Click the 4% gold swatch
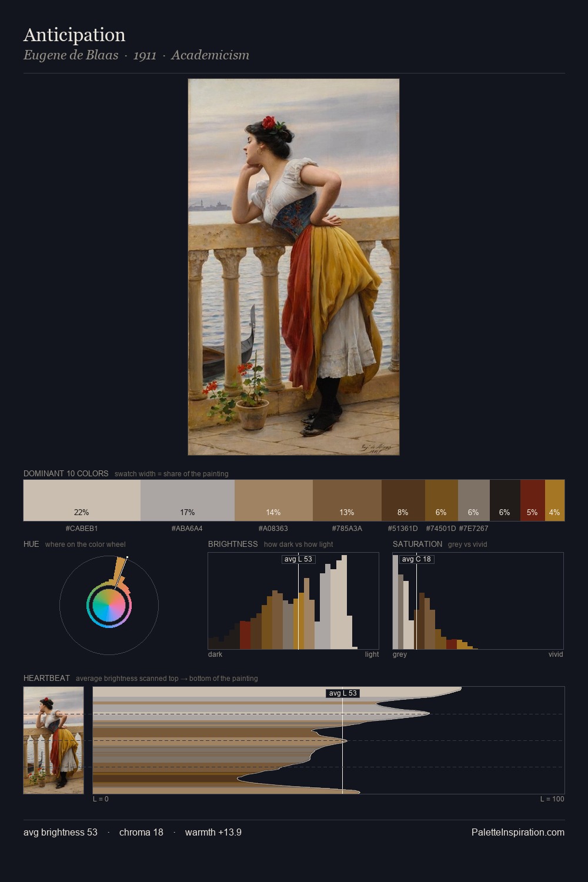588x882 pixels. pyautogui.click(x=554, y=500)
